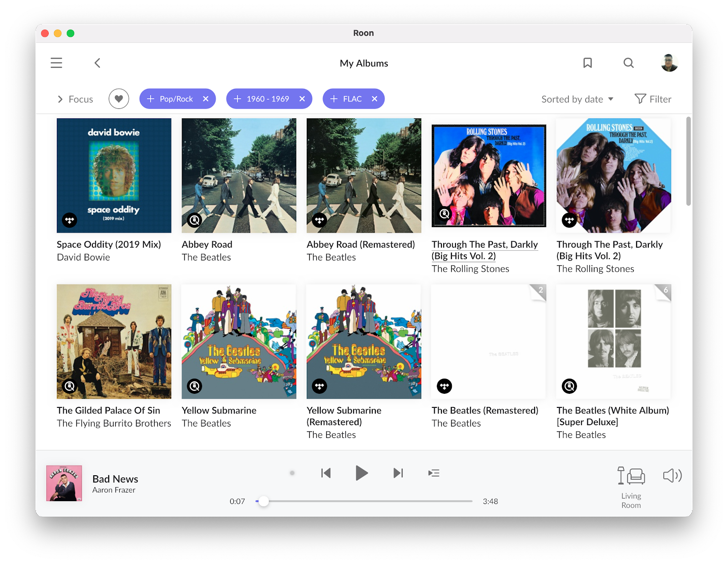This screenshot has width=728, height=564.
Task: Invert the 1960 - 1969 filter via plus
Action: pos(237,99)
